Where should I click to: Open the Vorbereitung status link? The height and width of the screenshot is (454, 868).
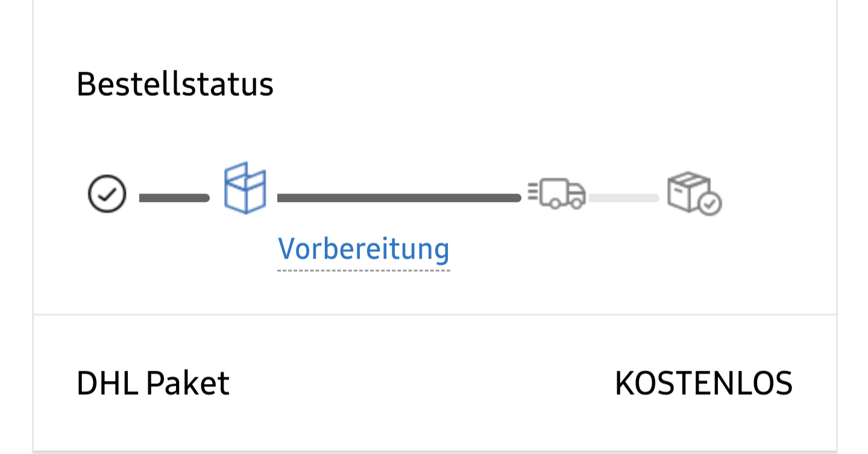363,248
